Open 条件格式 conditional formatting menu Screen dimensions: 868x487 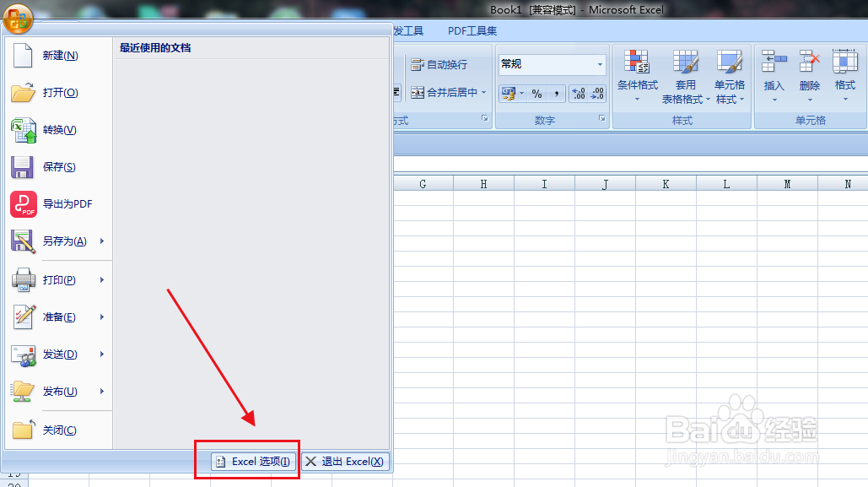click(x=637, y=76)
